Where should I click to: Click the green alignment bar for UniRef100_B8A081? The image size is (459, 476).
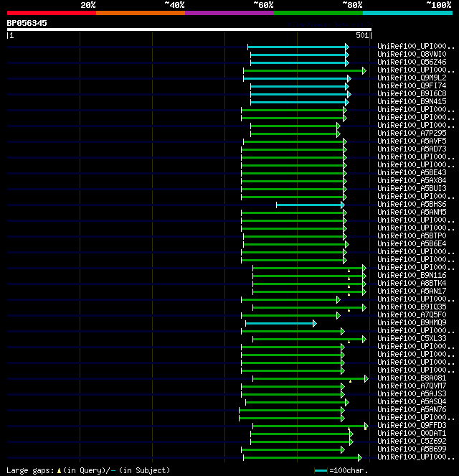(311, 379)
